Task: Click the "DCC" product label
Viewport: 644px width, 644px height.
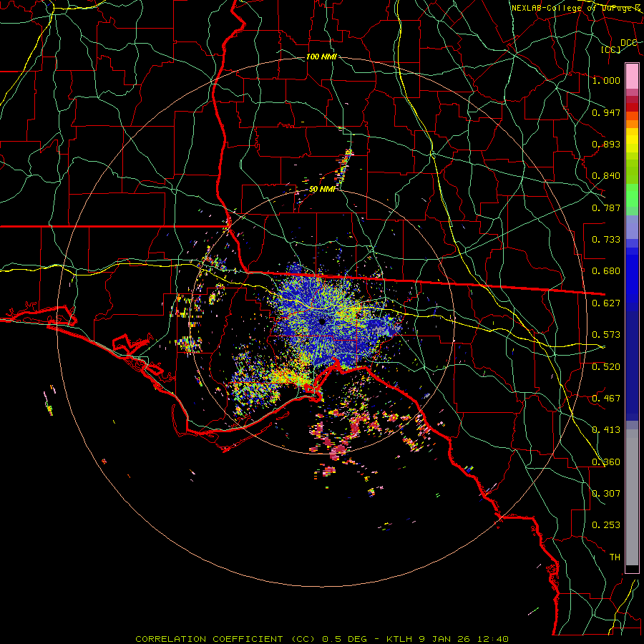Action: (629, 43)
